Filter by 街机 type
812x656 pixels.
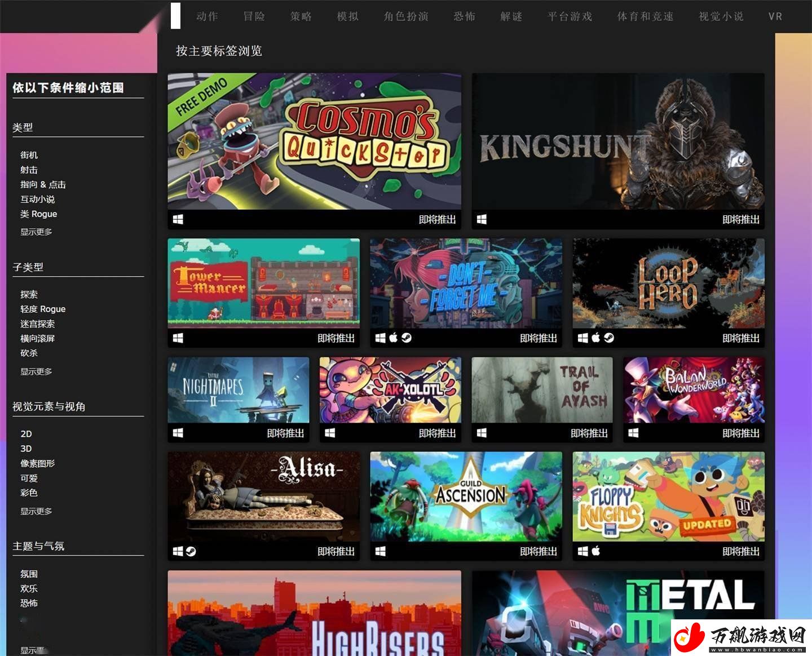29,155
